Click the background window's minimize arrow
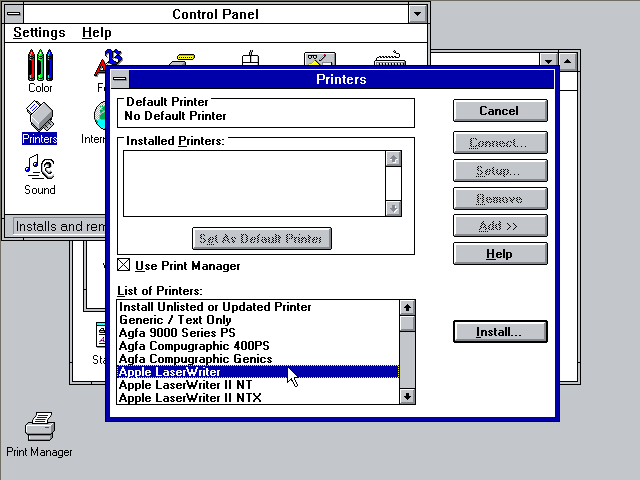The image size is (640, 480). pos(548,61)
